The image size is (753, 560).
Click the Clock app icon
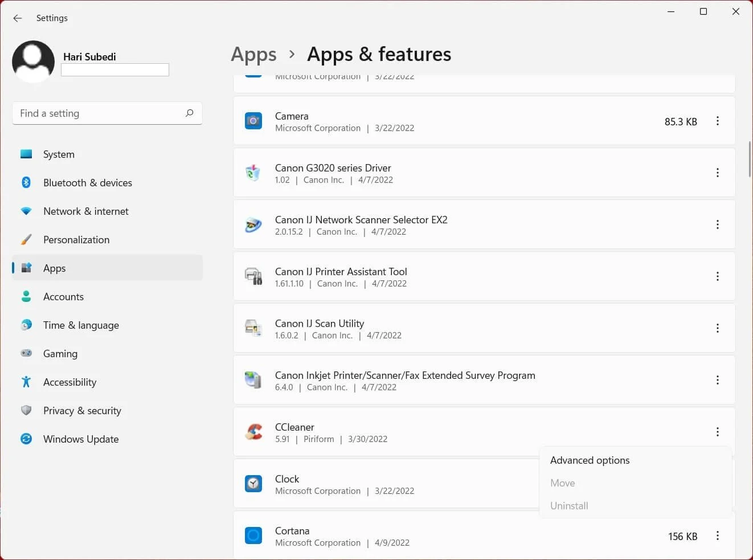[253, 484]
